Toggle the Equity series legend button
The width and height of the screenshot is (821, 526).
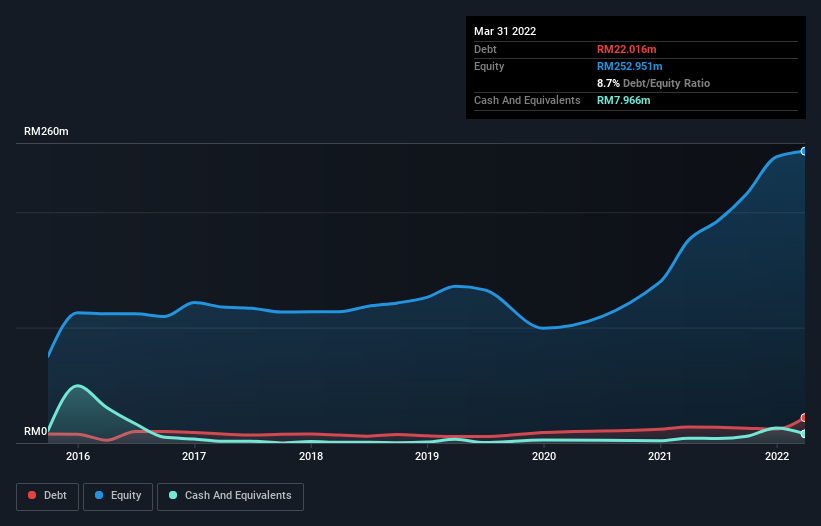pyautogui.click(x=118, y=496)
